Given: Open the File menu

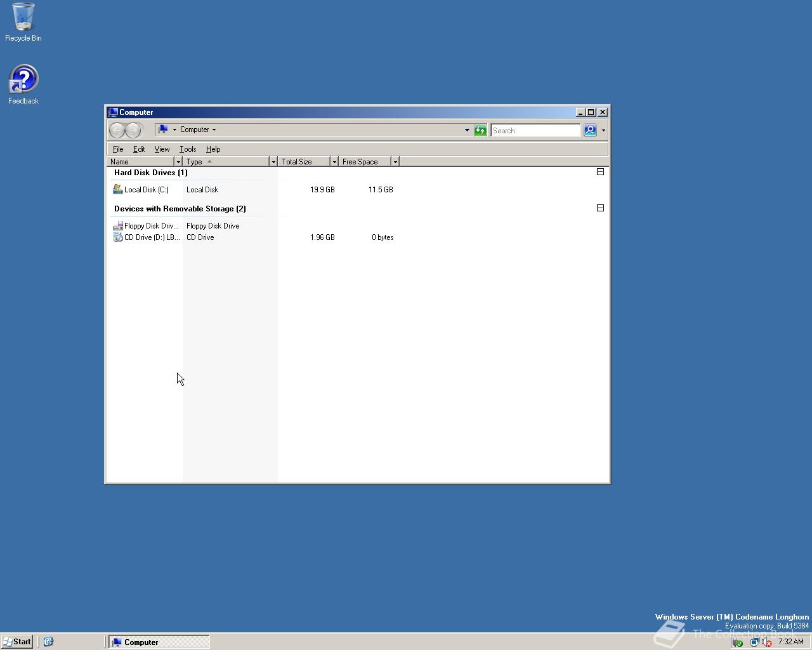Looking at the screenshot, I should [118, 149].
